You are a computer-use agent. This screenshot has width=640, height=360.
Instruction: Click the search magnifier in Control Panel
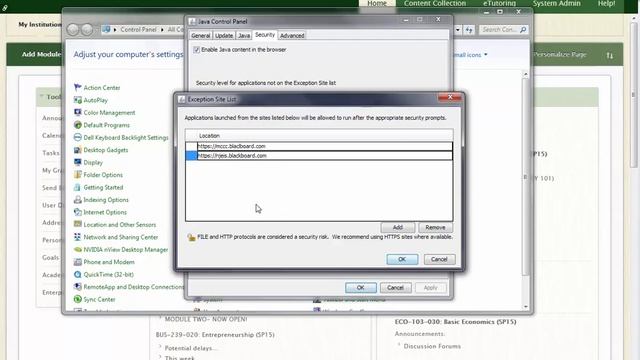(x=523, y=29)
